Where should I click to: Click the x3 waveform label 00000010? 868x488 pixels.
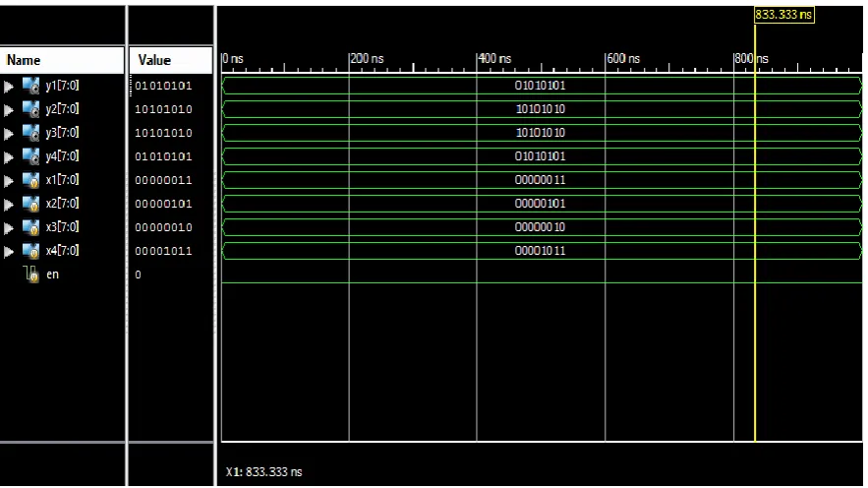coord(541,227)
